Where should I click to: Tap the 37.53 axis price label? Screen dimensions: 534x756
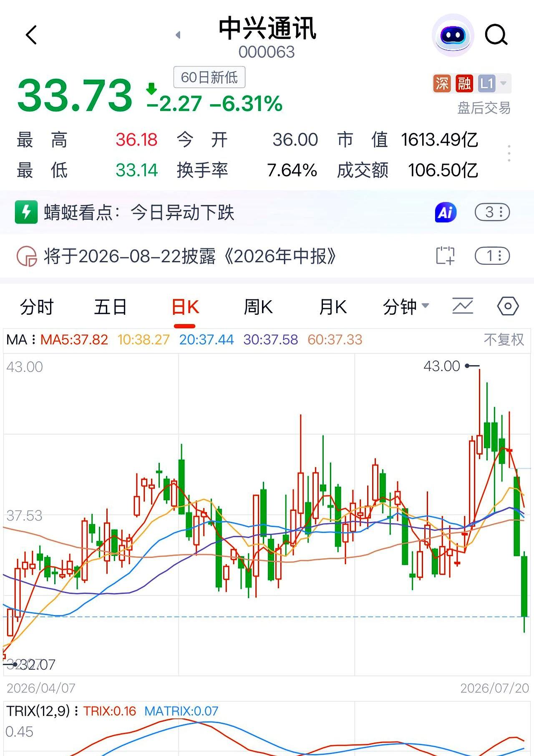tap(25, 516)
